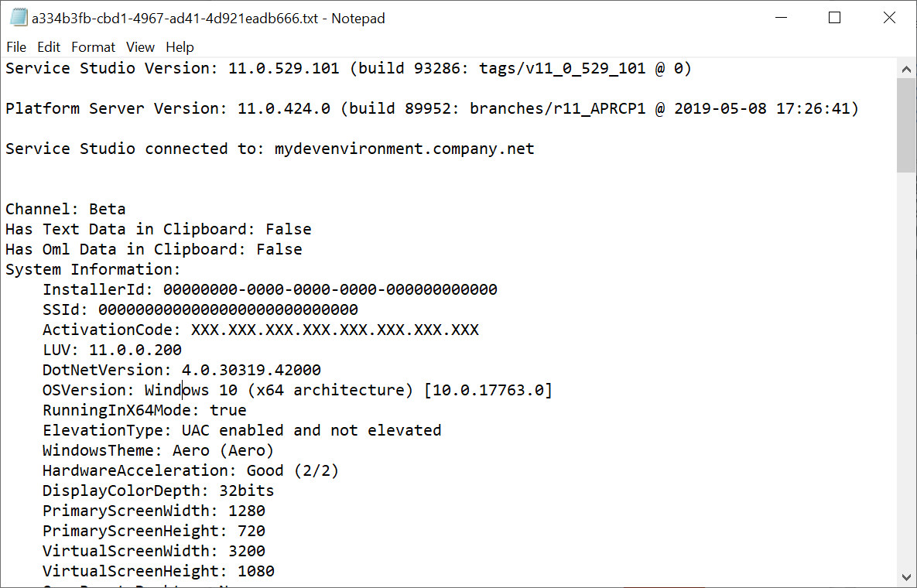Click the Service Studio Version line
Screen dimensions: 917x588
[232, 68]
